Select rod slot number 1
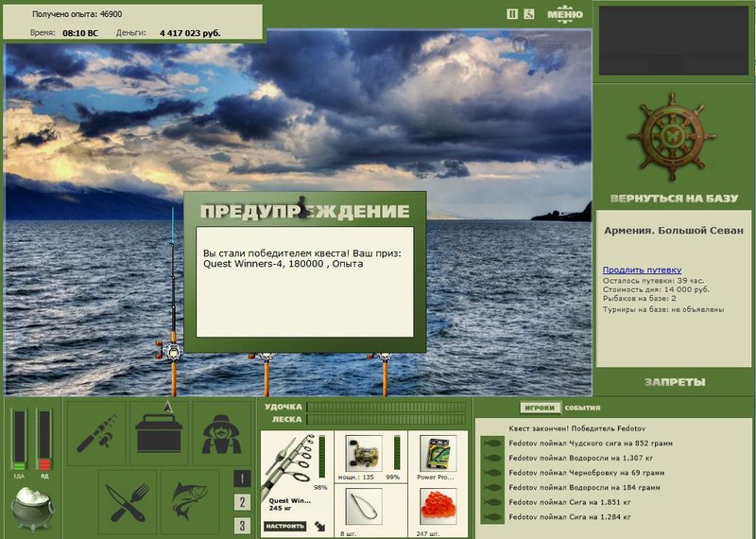 [242, 478]
